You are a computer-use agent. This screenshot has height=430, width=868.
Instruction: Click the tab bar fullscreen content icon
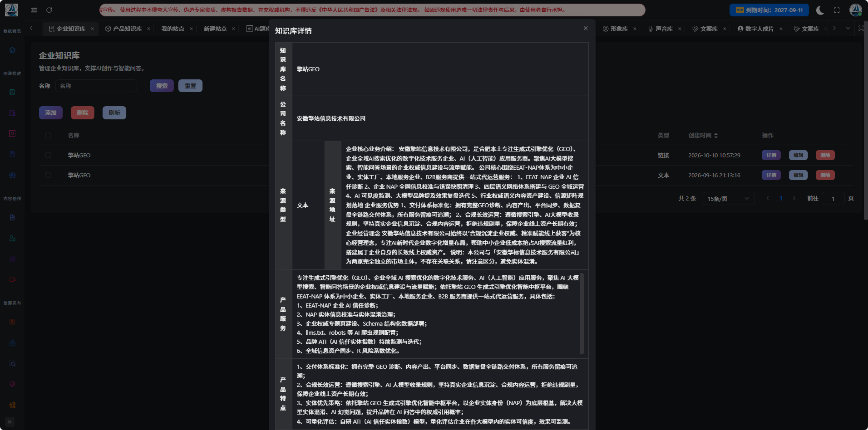pos(861,28)
